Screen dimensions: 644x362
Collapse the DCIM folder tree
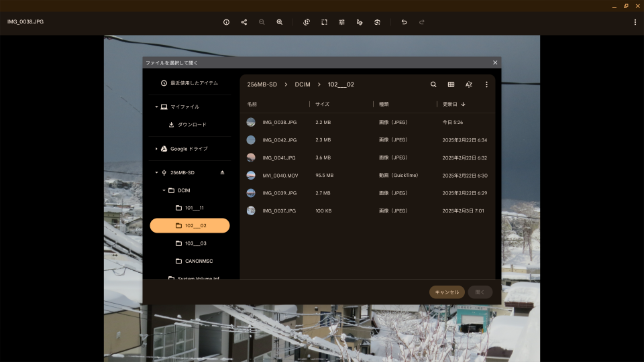tap(164, 190)
